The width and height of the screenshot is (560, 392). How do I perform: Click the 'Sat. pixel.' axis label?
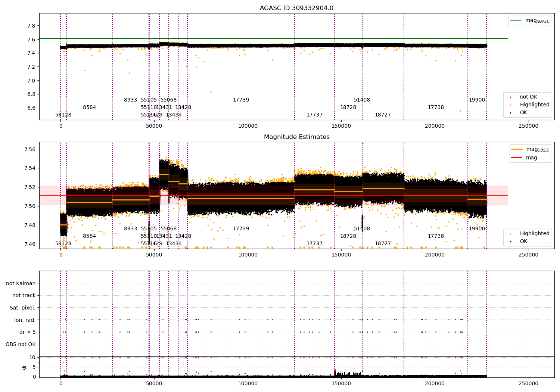click(23, 308)
